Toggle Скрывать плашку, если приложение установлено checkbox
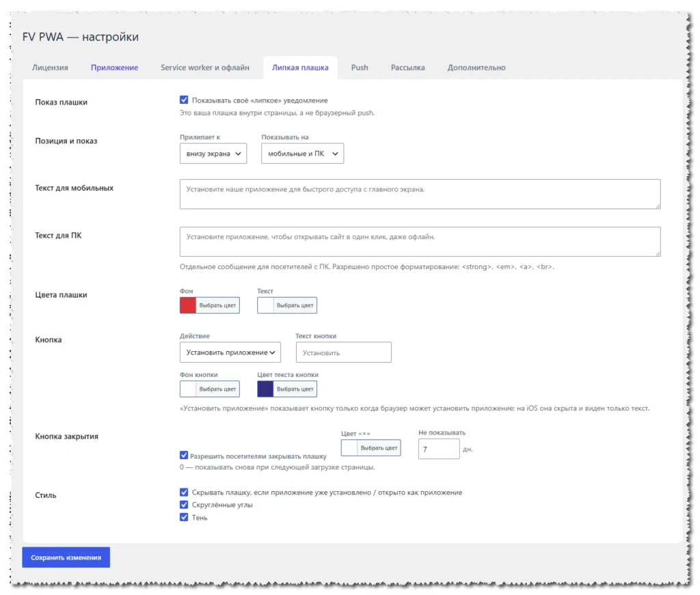The width and height of the screenshot is (700, 595). click(x=184, y=492)
